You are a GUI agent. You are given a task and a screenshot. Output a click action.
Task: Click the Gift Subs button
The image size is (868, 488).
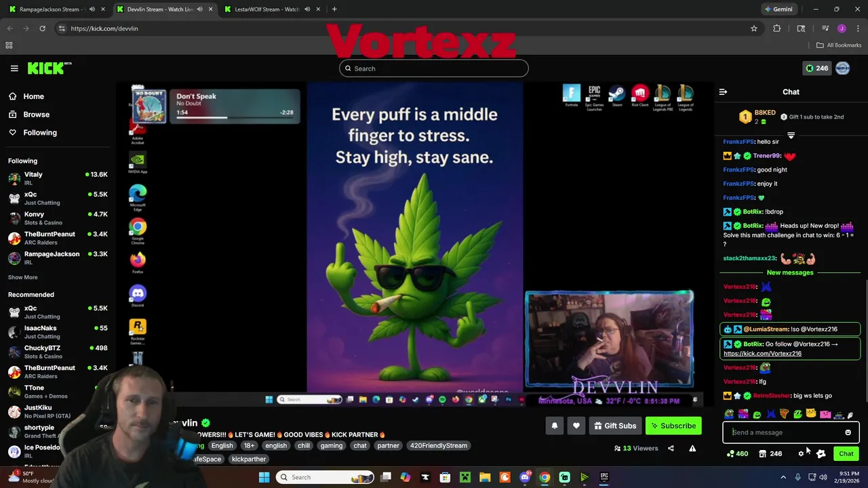(615, 426)
